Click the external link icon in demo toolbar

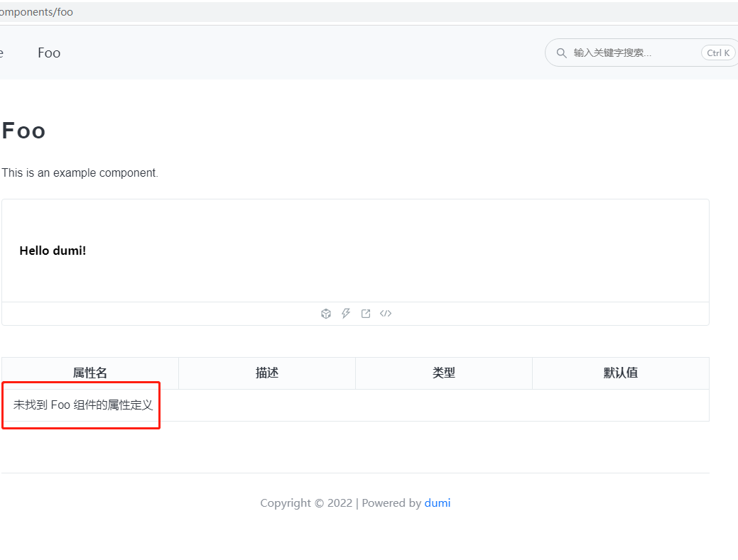point(365,313)
